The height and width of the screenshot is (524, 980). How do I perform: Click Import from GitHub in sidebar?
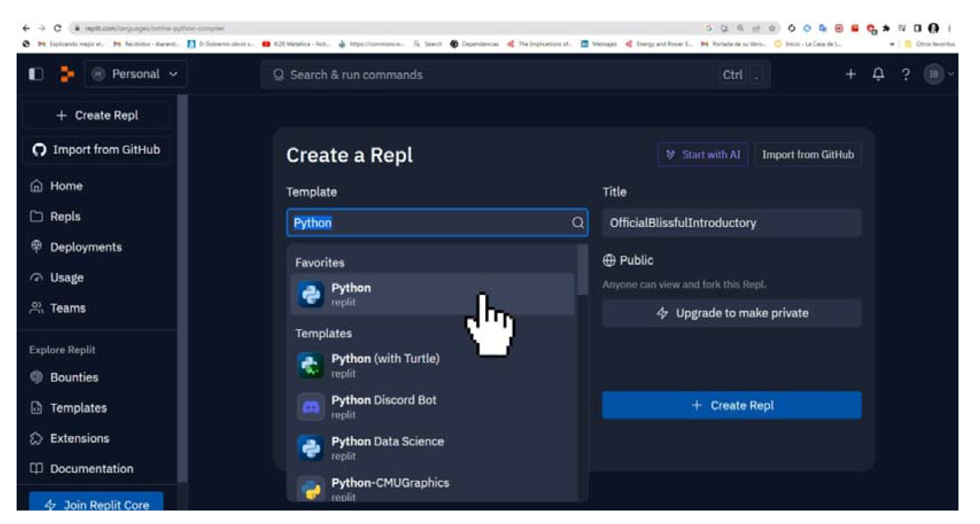point(97,150)
